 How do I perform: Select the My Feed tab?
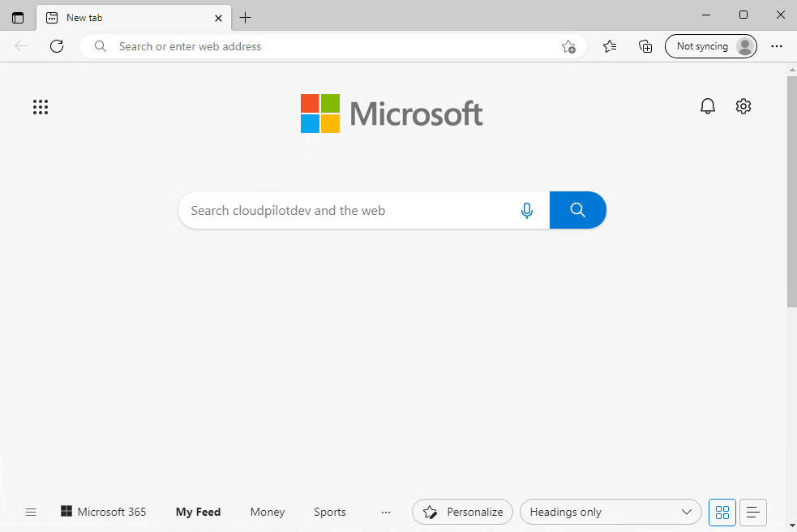tap(198, 513)
